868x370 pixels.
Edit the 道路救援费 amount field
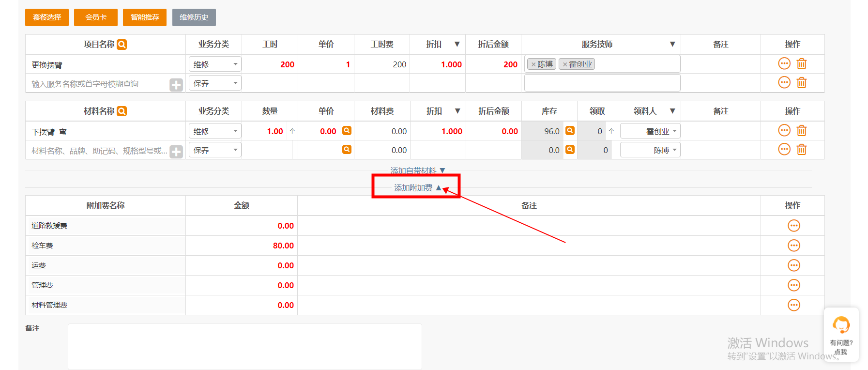(x=242, y=226)
